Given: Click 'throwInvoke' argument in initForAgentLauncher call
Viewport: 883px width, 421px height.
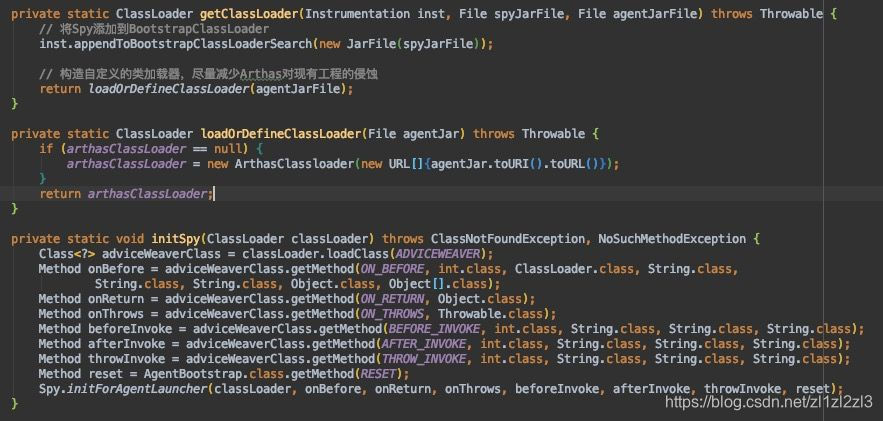Looking at the screenshot, I should [742, 389].
